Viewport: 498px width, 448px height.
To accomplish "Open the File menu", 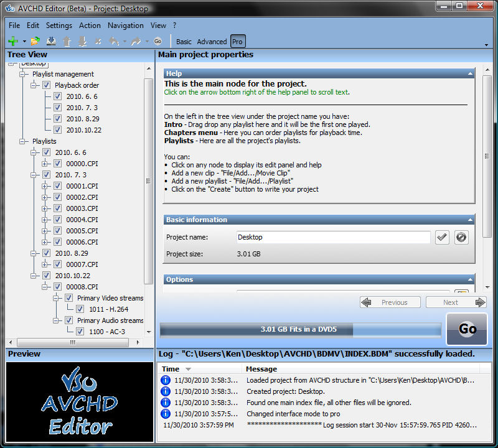I will click(14, 26).
